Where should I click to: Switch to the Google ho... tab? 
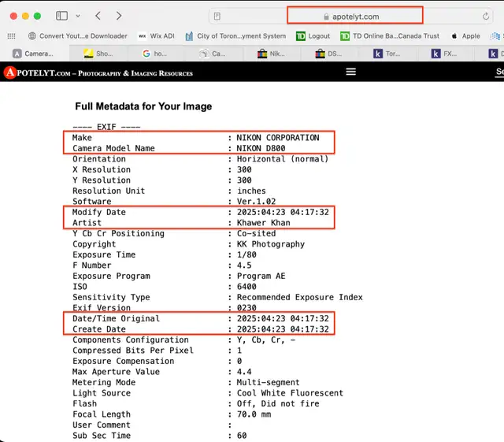pyautogui.click(x=154, y=54)
